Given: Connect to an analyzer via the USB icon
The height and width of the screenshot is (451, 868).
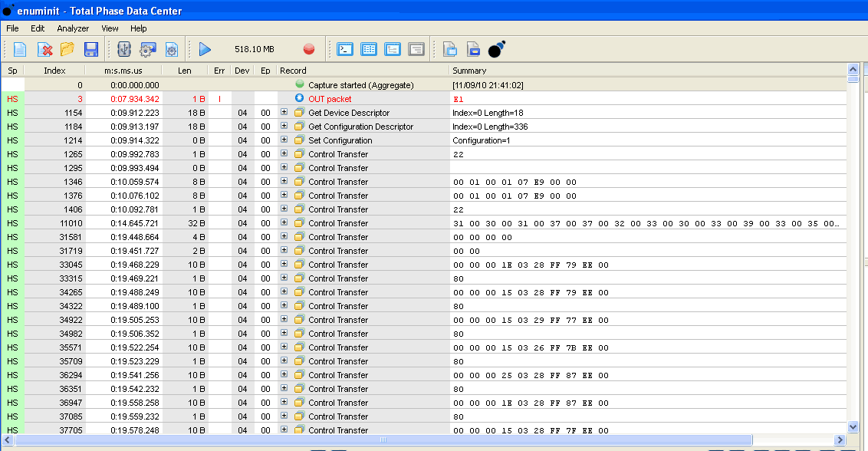Looking at the screenshot, I should (124, 49).
